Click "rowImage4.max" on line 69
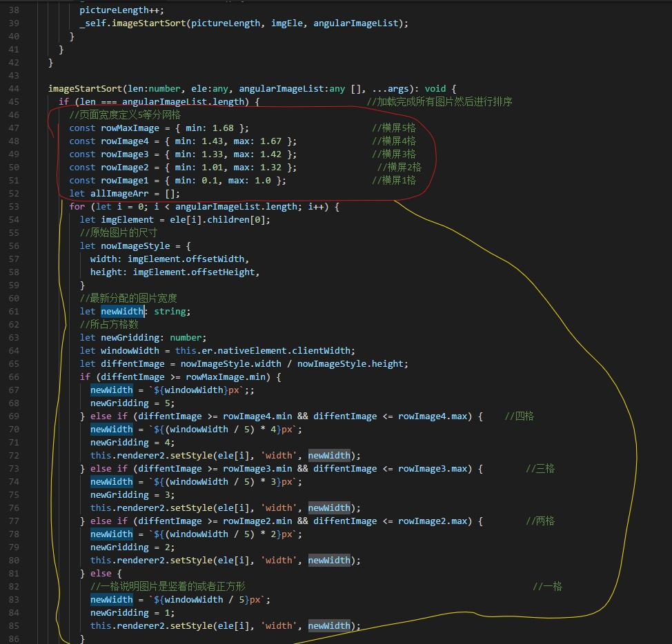 [433, 416]
